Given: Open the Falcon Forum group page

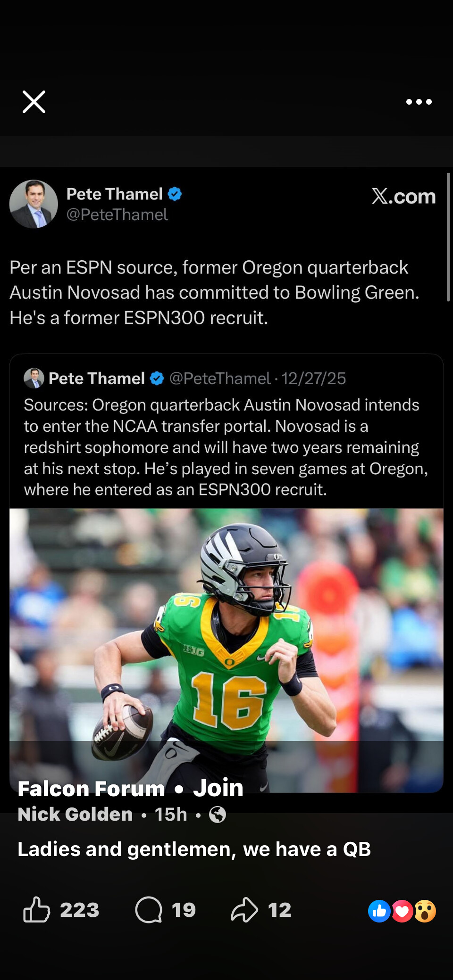Looking at the screenshot, I should click(91, 789).
